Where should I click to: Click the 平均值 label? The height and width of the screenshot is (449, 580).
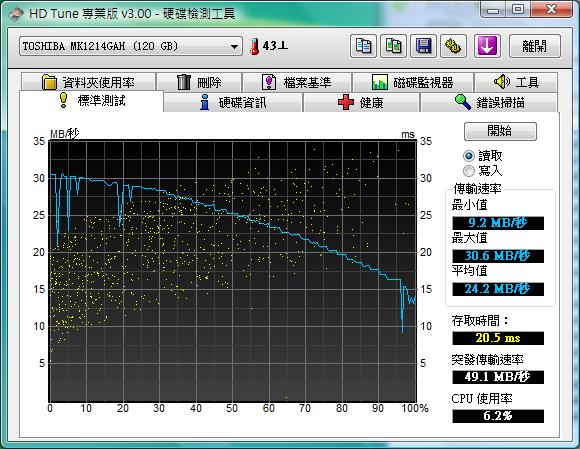tap(469, 271)
